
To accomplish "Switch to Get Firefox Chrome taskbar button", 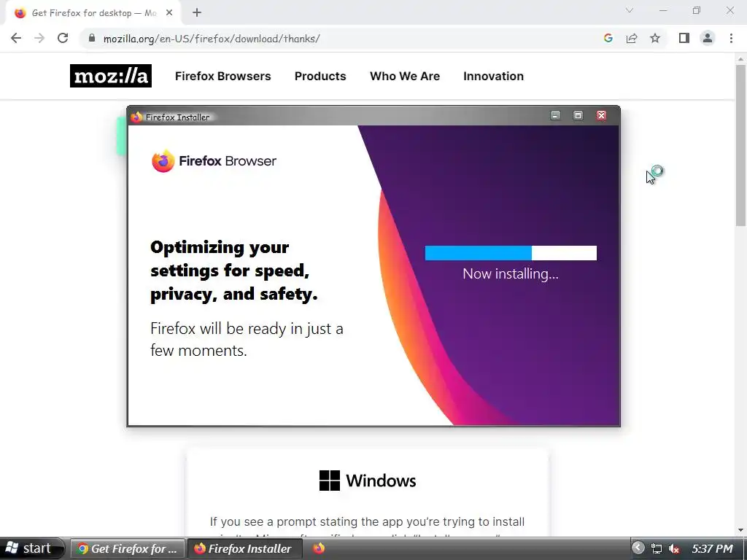I will [x=128, y=548].
